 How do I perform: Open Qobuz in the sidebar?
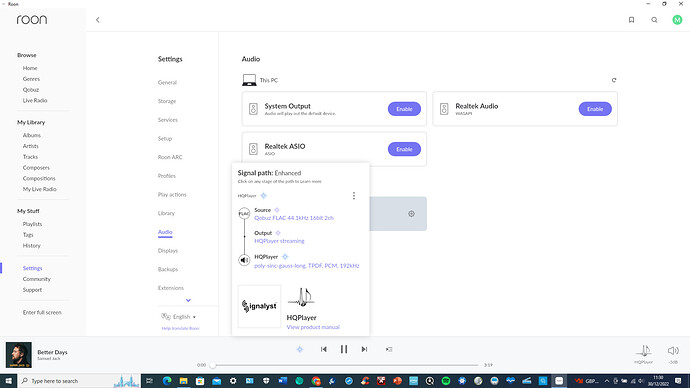tap(31, 90)
